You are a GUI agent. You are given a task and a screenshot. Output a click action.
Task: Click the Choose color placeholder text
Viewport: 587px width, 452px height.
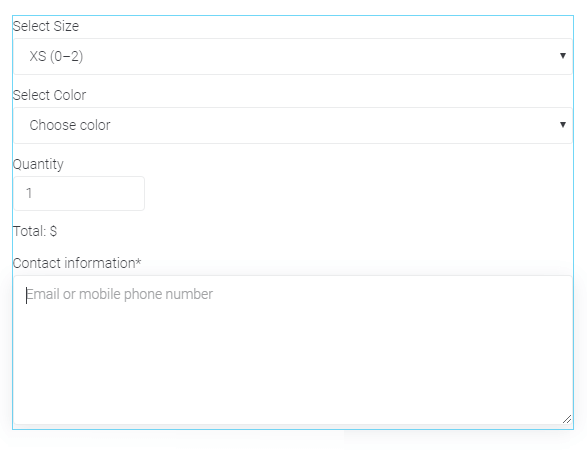[x=70, y=125]
